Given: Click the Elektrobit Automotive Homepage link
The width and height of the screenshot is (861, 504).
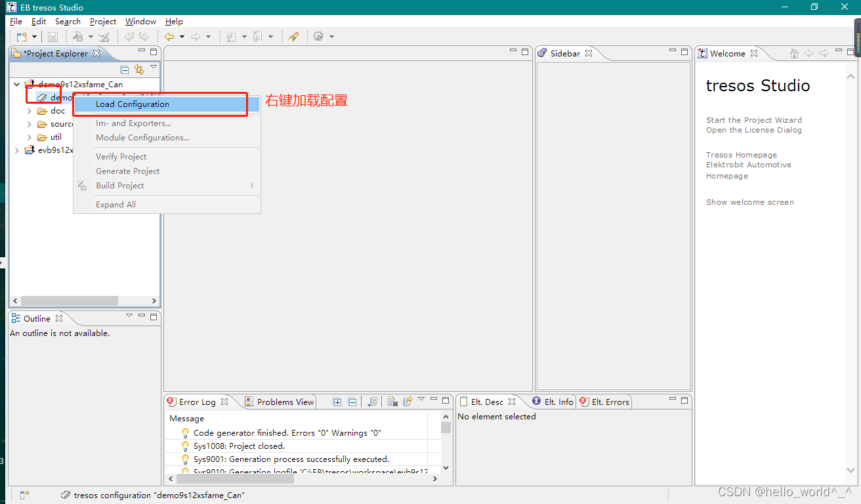Looking at the screenshot, I should pos(749,171).
